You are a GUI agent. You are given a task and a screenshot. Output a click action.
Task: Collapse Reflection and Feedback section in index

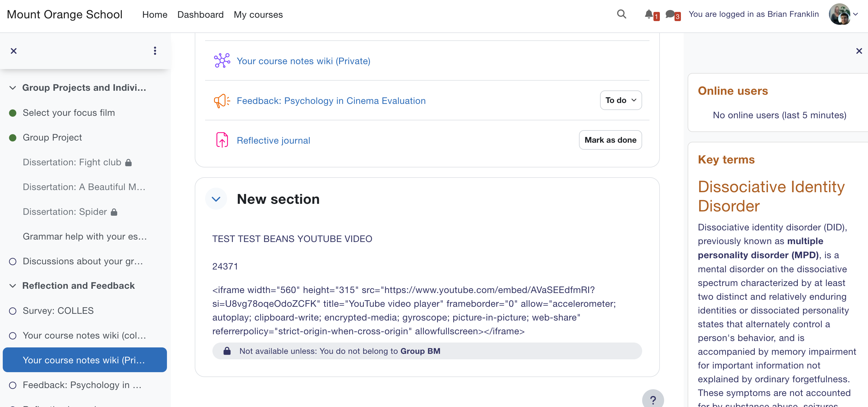pos(13,286)
